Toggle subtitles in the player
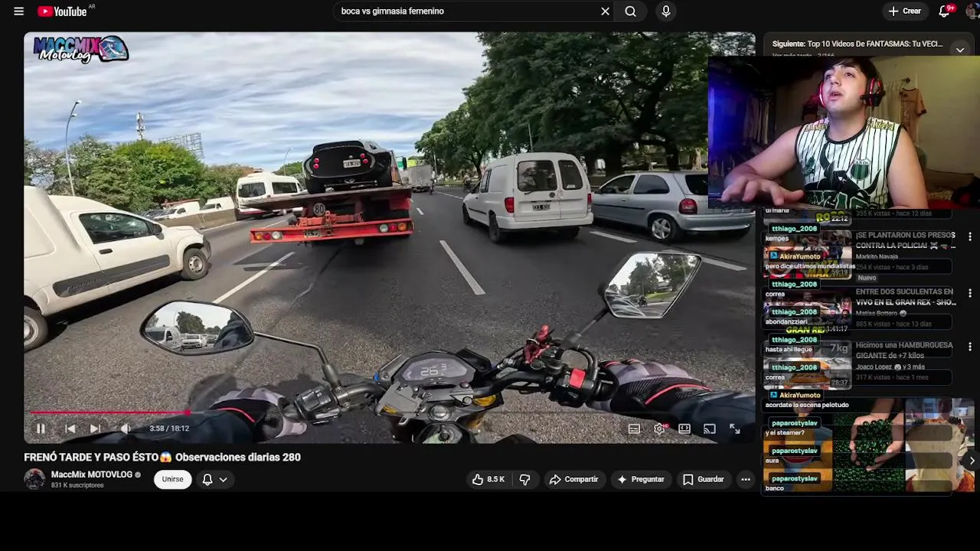The width and height of the screenshot is (980, 551). (x=634, y=429)
